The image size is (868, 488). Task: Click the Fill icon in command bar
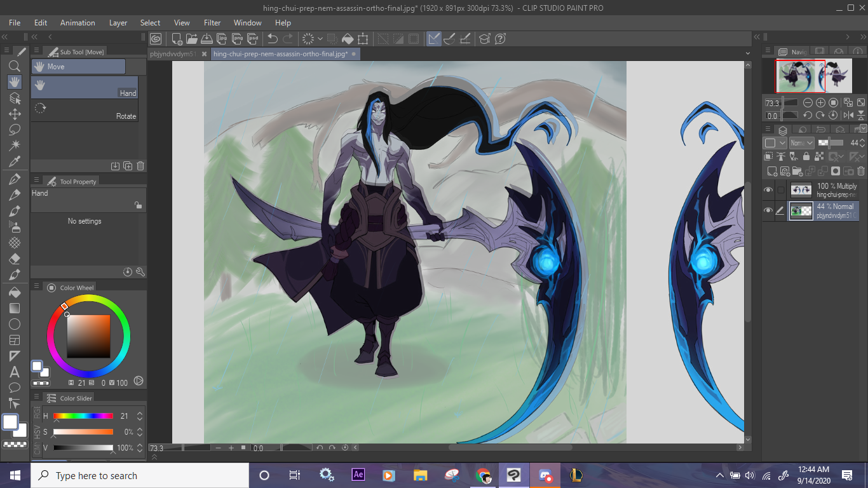[348, 39]
